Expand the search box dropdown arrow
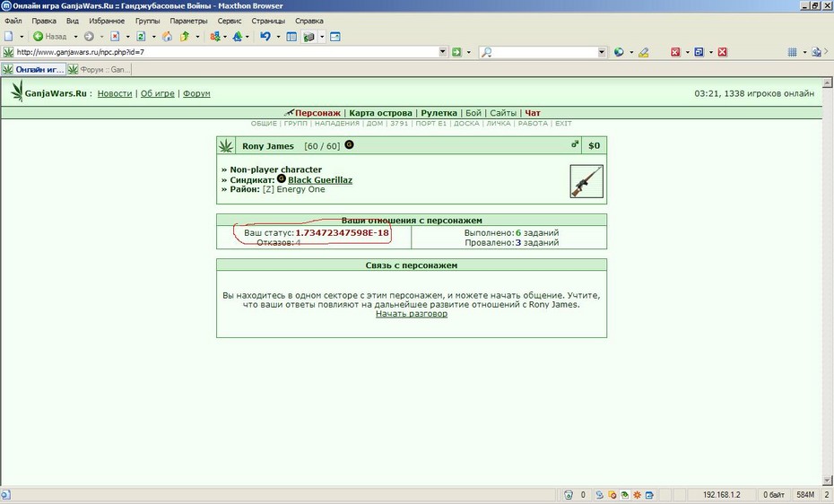This screenshot has width=834, height=504. coord(602,52)
